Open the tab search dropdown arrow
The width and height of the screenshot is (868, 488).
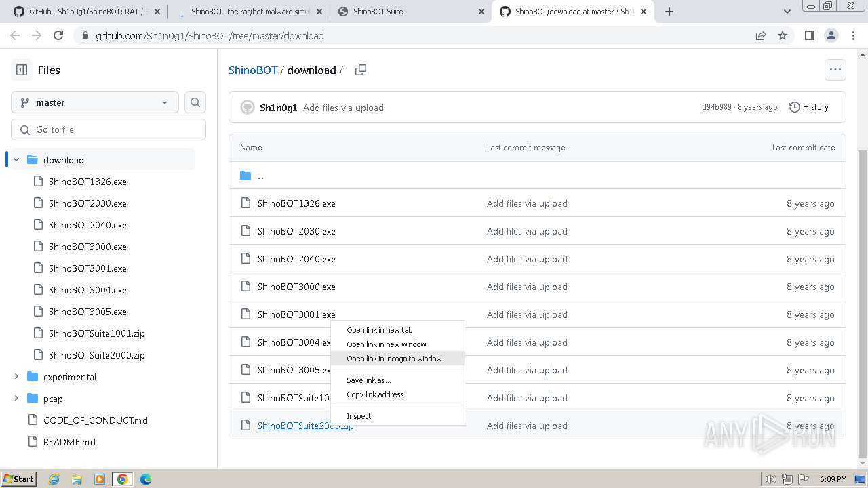[x=787, y=12]
